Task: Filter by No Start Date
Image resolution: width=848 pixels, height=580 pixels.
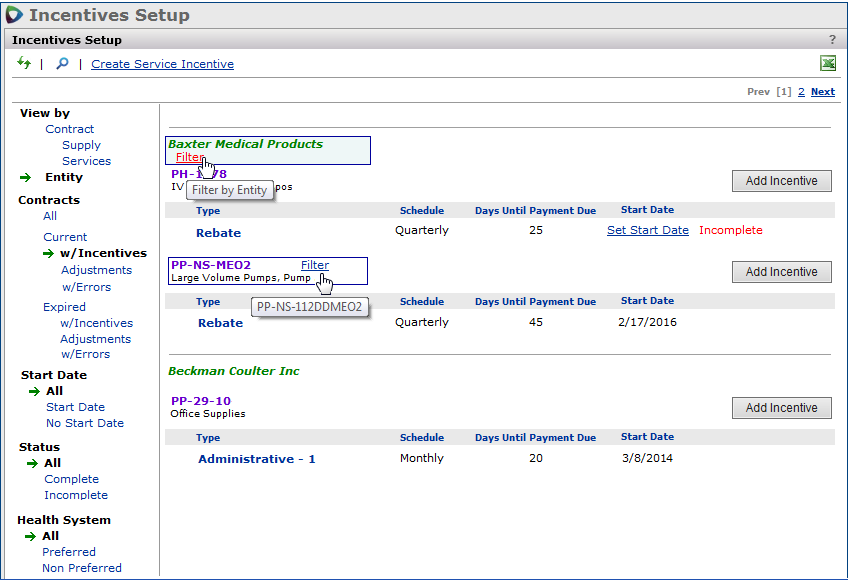Action: pos(85,423)
